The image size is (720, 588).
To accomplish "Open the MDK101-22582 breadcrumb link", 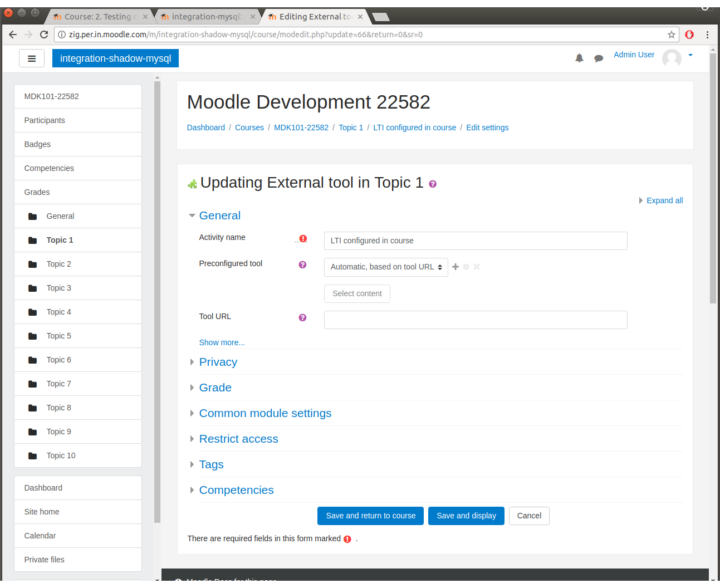I will (301, 128).
